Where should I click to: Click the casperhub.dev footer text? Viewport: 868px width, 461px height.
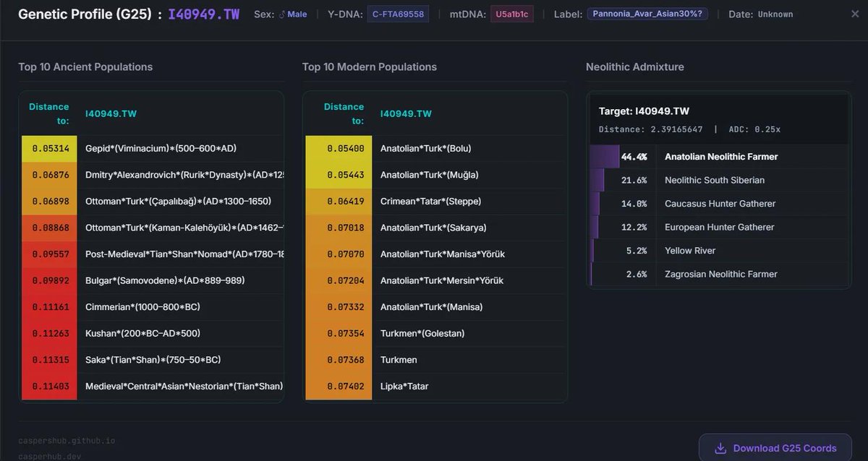51,457
